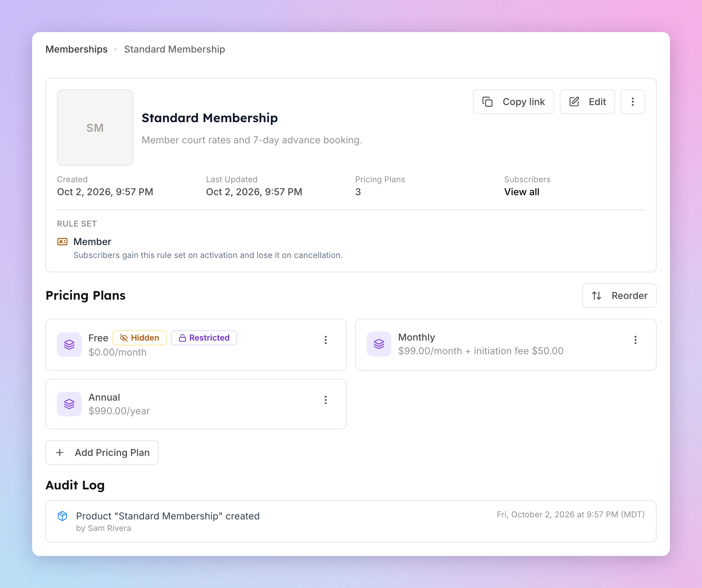
Task: Click the Copy link button
Action: click(x=513, y=102)
